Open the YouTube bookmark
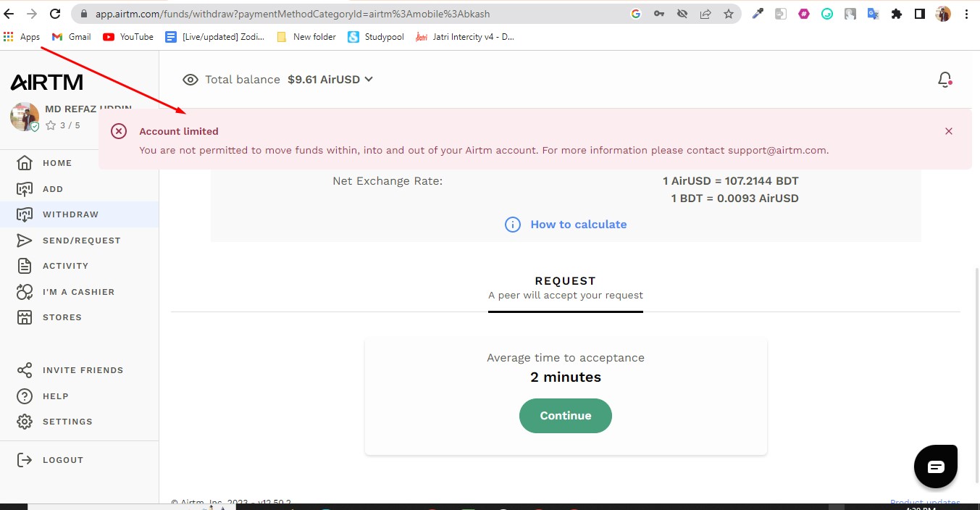 pos(128,37)
